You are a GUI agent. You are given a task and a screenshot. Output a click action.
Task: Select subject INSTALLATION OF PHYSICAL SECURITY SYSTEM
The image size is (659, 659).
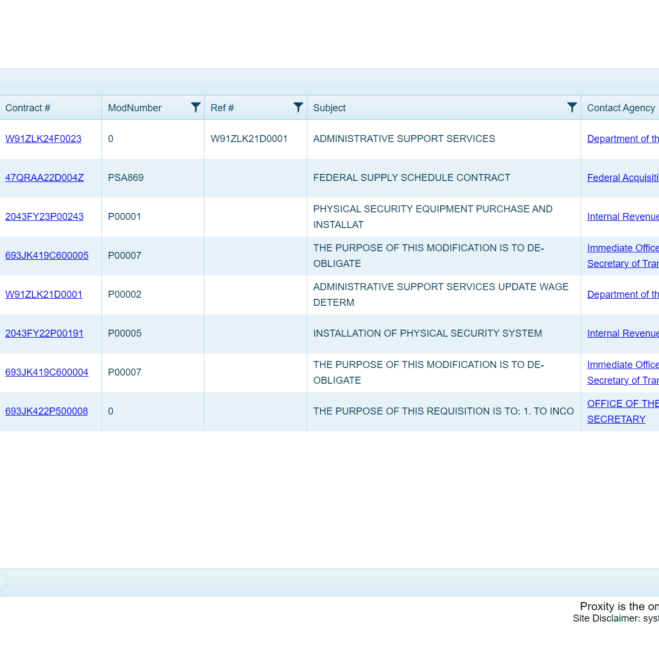click(427, 333)
